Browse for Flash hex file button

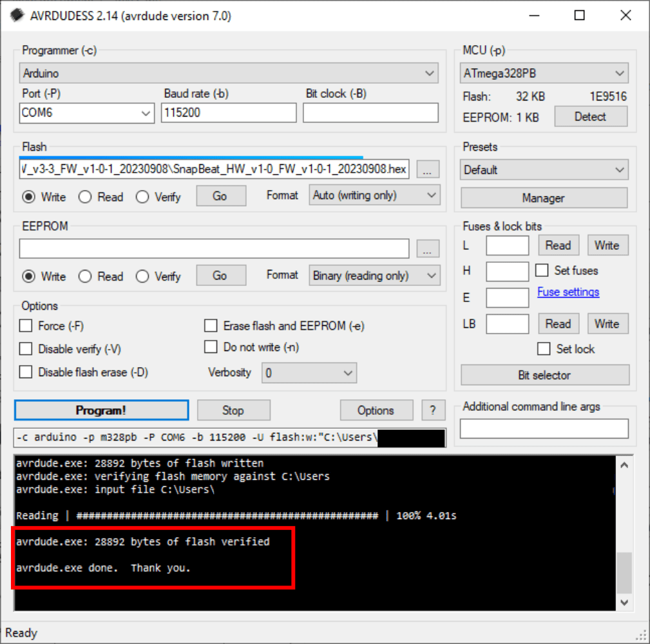click(x=428, y=169)
